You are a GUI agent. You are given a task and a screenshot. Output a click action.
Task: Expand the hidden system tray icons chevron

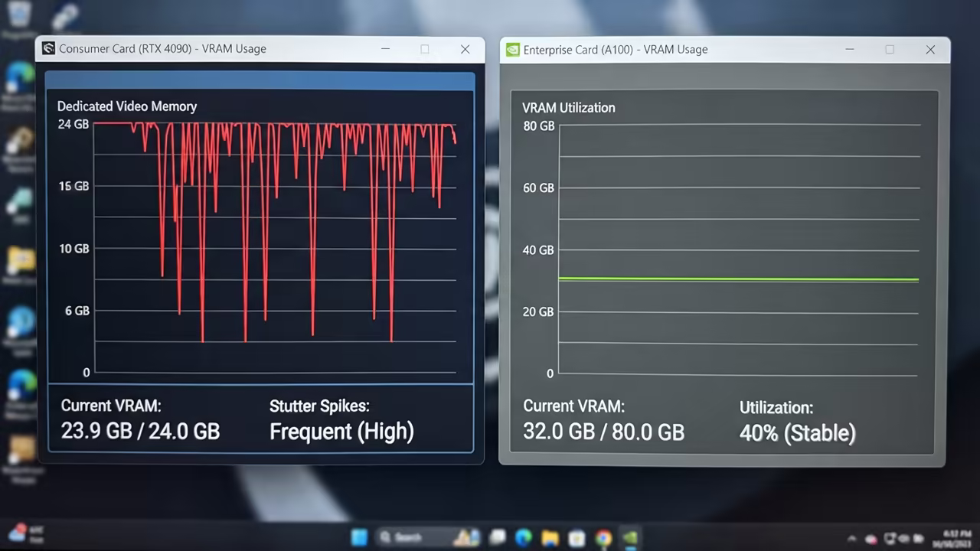(x=853, y=538)
